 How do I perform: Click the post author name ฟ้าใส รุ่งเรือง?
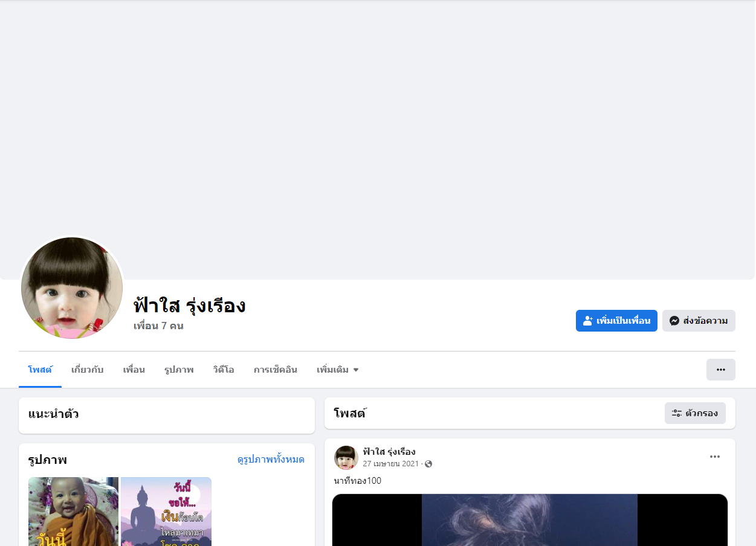point(389,452)
